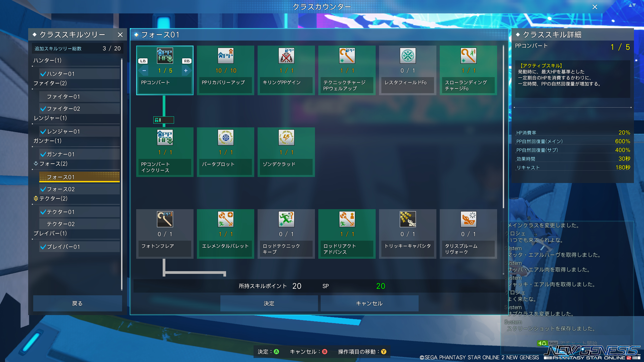Image resolution: width=644 pixels, height=362 pixels.
Task: Open the ファイター01 skill tree
Action: point(79,97)
